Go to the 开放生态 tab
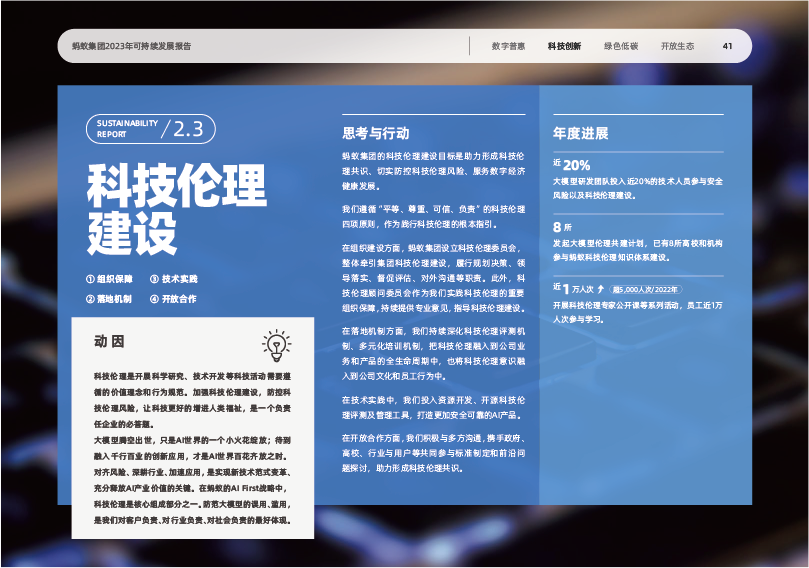The image size is (809, 568). pos(677,46)
